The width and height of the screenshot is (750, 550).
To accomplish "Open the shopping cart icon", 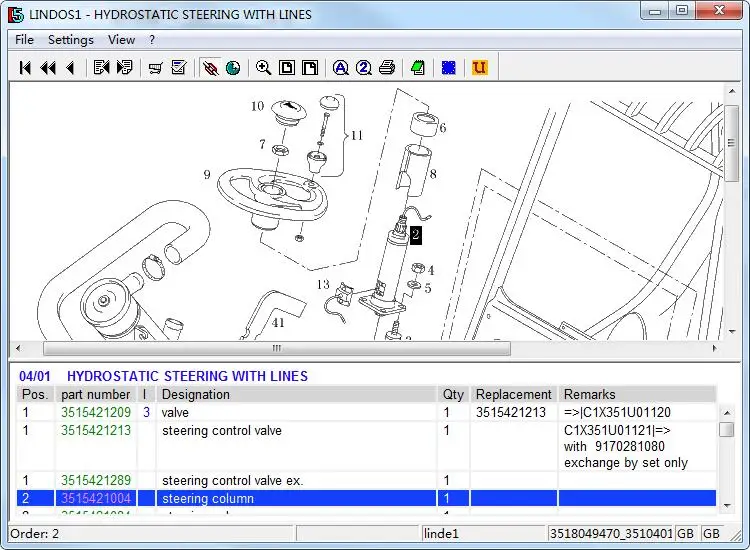I will pyautogui.click(x=155, y=68).
